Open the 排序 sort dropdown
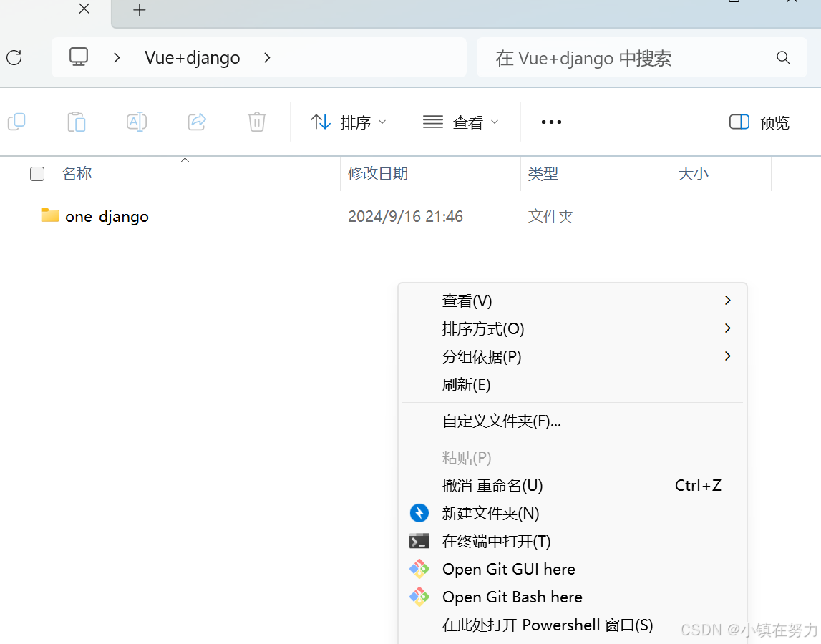821x644 pixels. 348,122
